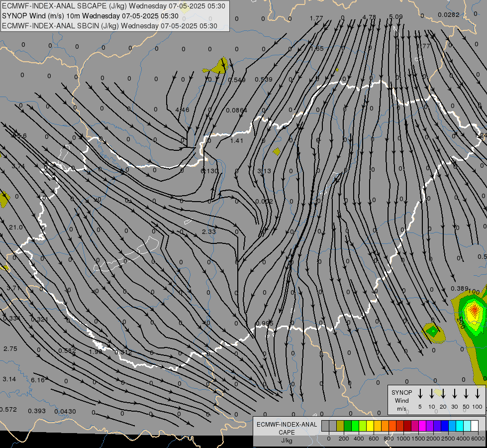
Task: Click the map value 4.46
Action: coord(182,110)
